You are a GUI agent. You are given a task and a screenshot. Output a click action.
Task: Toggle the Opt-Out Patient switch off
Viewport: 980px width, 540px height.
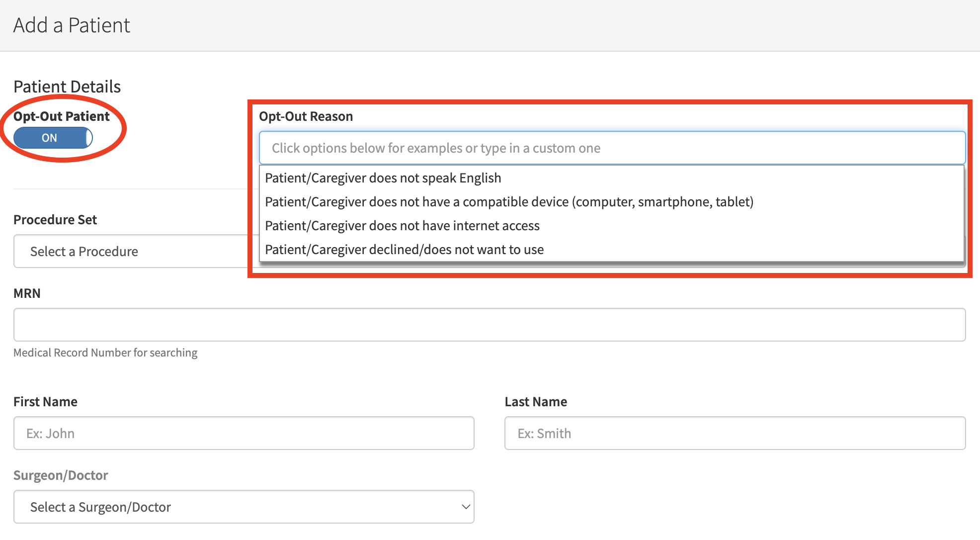(53, 138)
